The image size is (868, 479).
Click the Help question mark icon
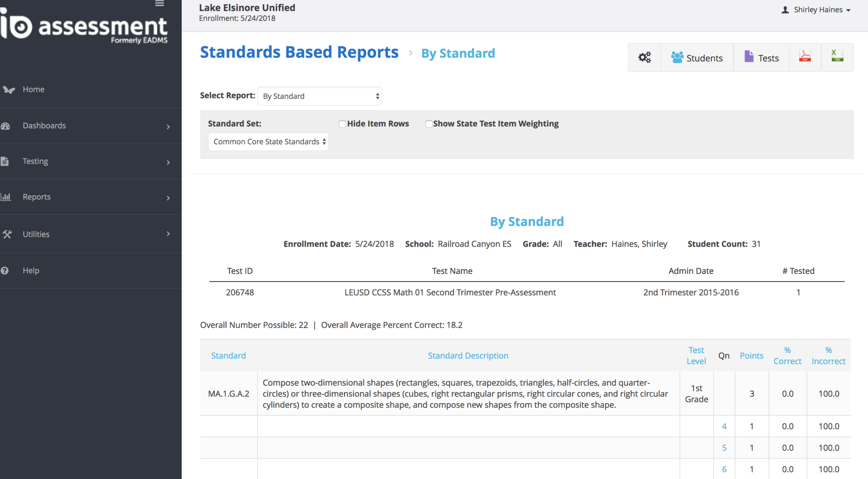click(5, 270)
